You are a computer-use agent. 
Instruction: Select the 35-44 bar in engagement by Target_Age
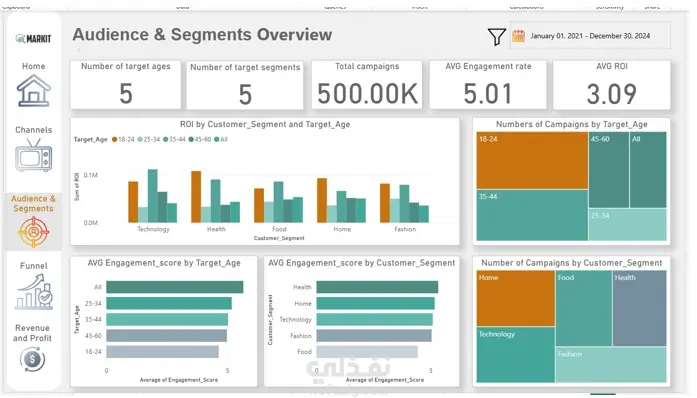tap(167, 319)
